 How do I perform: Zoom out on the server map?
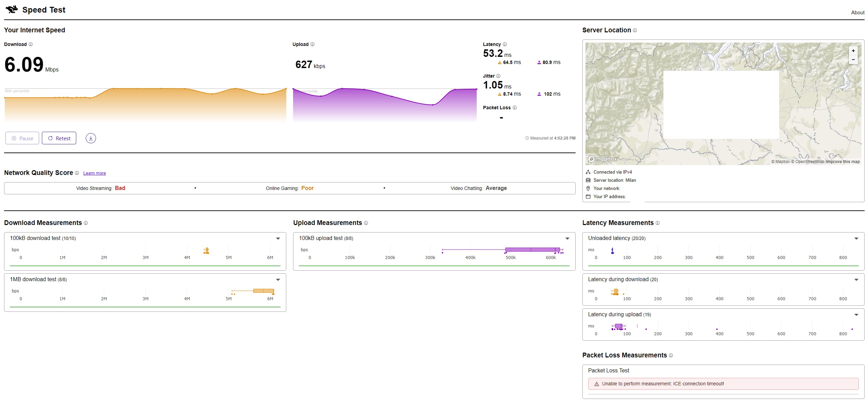[x=853, y=60]
